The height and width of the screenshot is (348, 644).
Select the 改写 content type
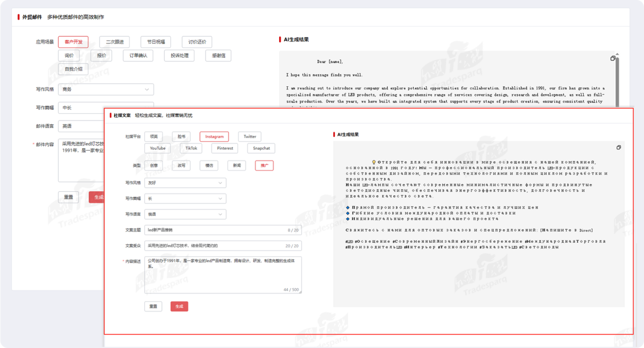click(181, 165)
